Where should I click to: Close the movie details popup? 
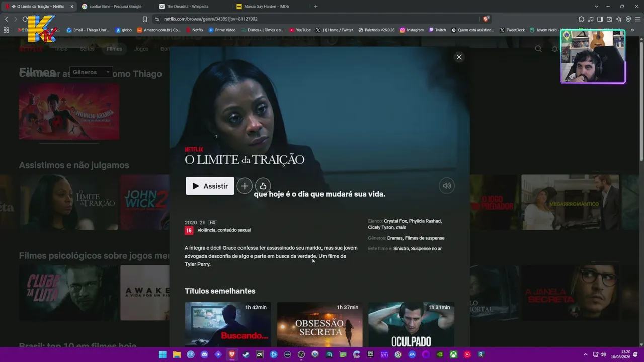click(x=459, y=57)
